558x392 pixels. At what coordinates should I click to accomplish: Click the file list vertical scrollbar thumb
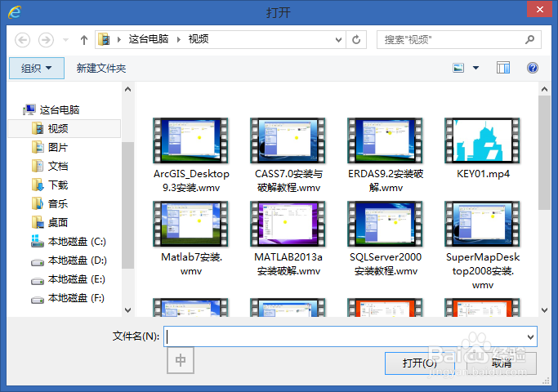pos(544,153)
